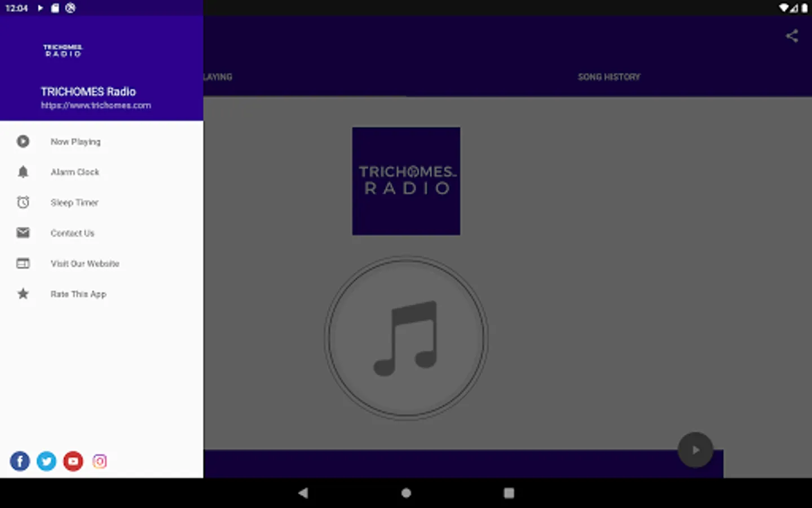The width and height of the screenshot is (812, 508).
Task: Select Visit Our Website menu entry
Action: pyautogui.click(x=101, y=263)
